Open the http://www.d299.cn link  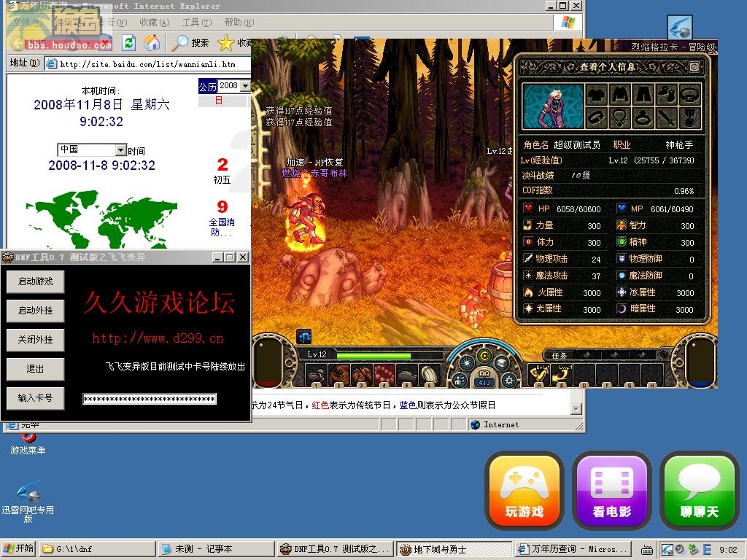[158, 338]
